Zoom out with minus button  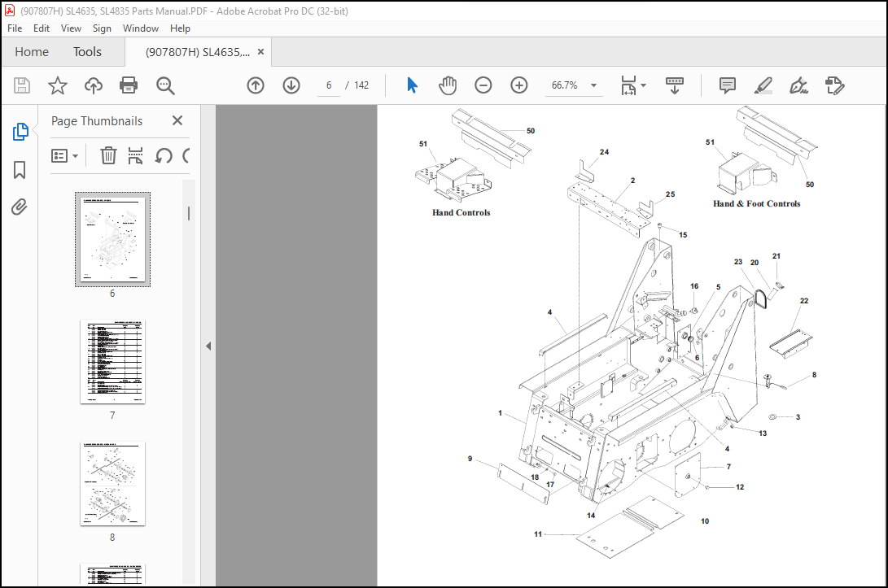[x=483, y=85]
